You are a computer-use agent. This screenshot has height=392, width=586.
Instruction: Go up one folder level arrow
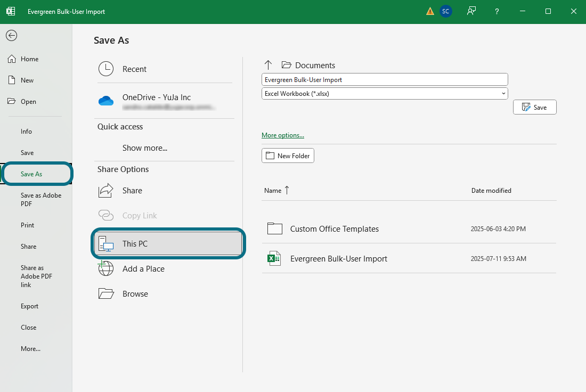tap(268, 65)
